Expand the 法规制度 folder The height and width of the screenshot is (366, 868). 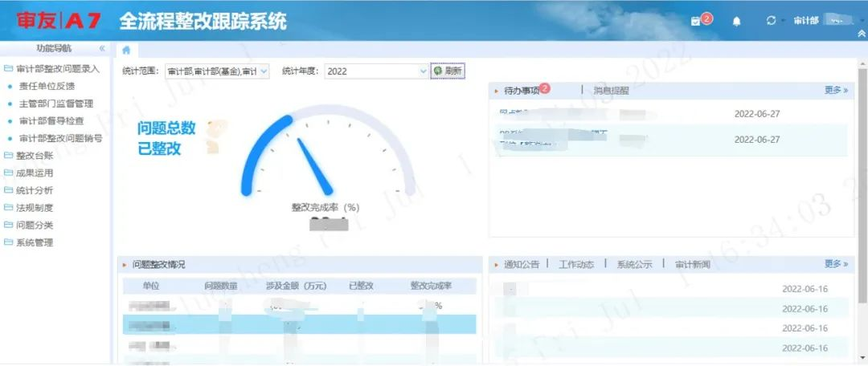click(28, 208)
